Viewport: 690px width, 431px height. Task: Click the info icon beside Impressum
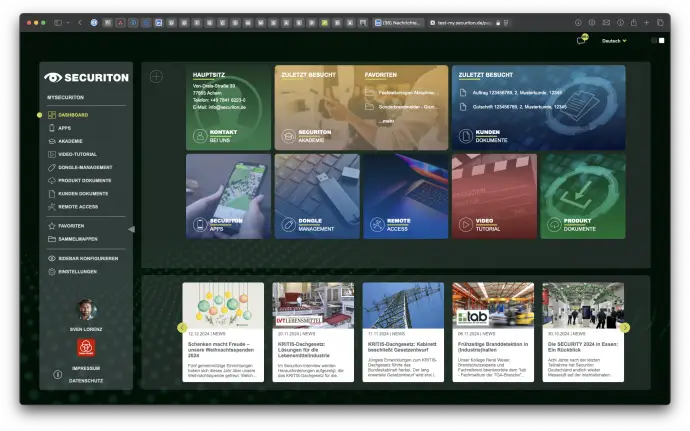[58, 374]
